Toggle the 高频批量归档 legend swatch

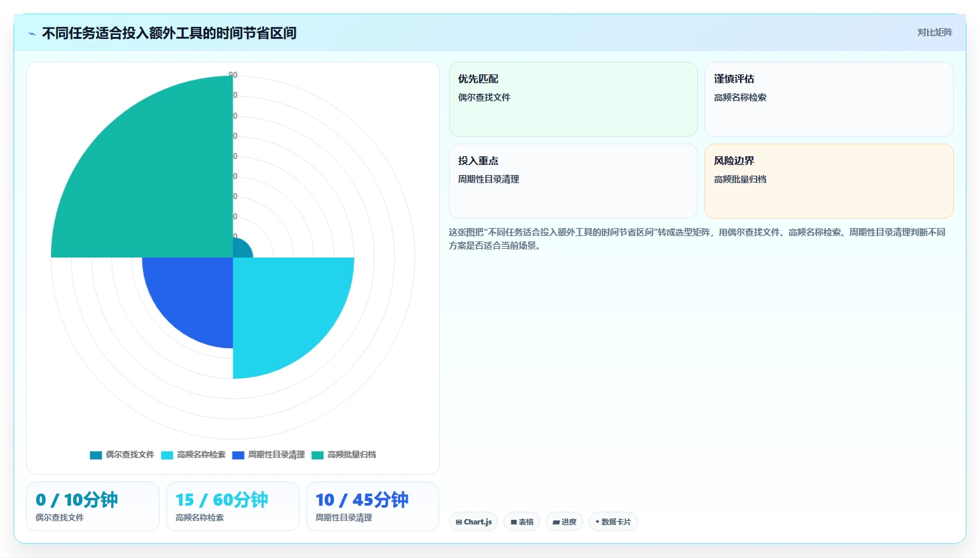(x=318, y=455)
